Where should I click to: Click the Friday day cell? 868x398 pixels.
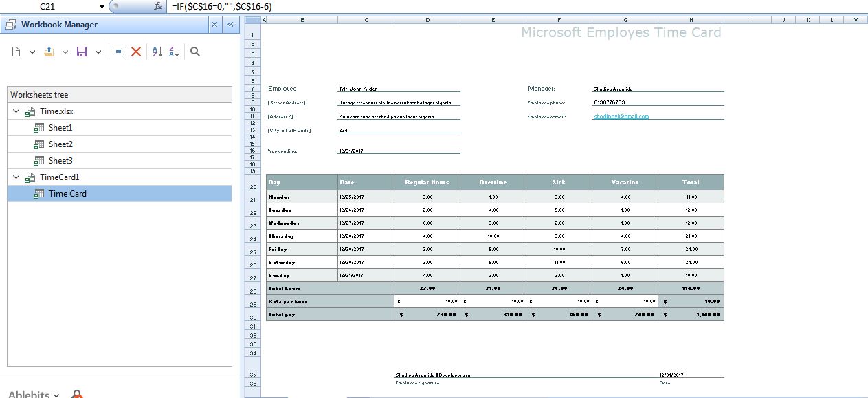coord(302,249)
